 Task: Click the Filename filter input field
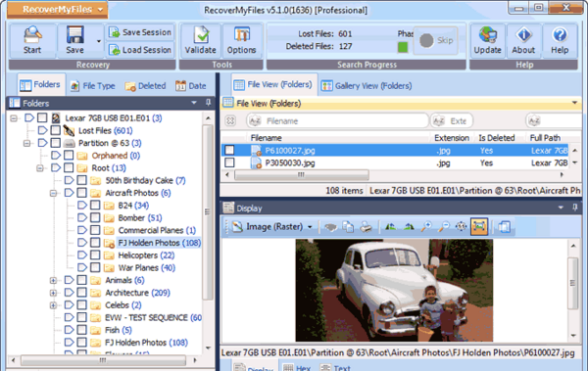point(337,121)
